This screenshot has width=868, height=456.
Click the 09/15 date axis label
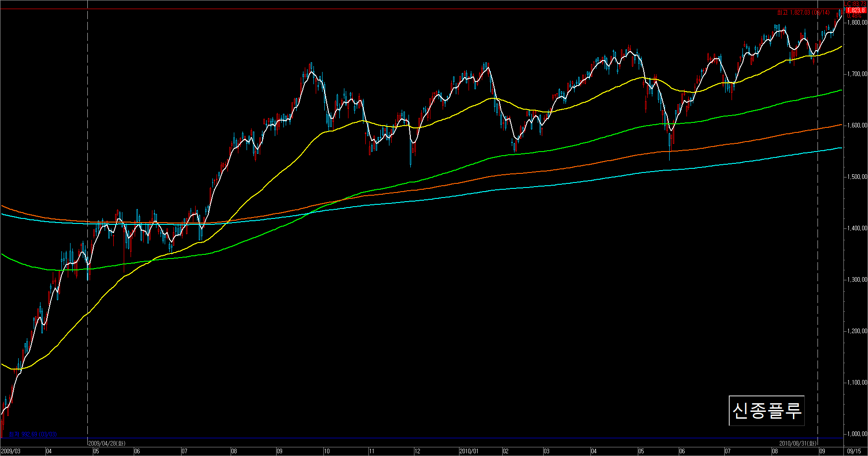[x=854, y=451]
